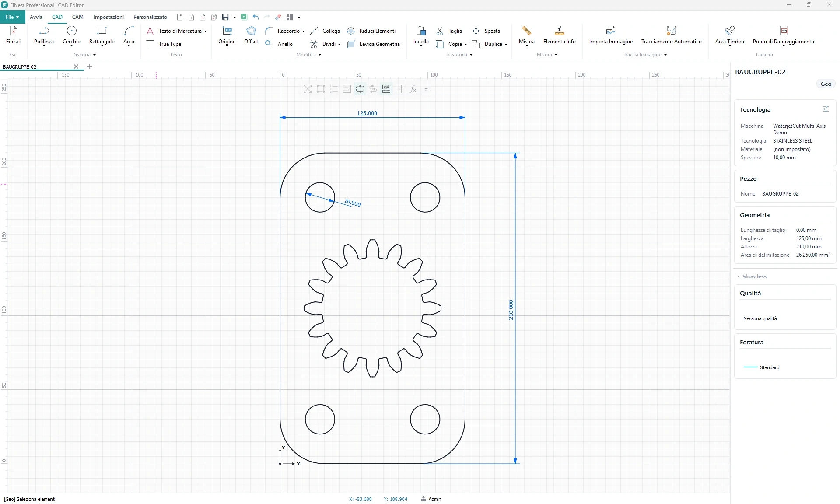Click the green run/play icon
The width and height of the screenshot is (840, 504).
point(244,17)
